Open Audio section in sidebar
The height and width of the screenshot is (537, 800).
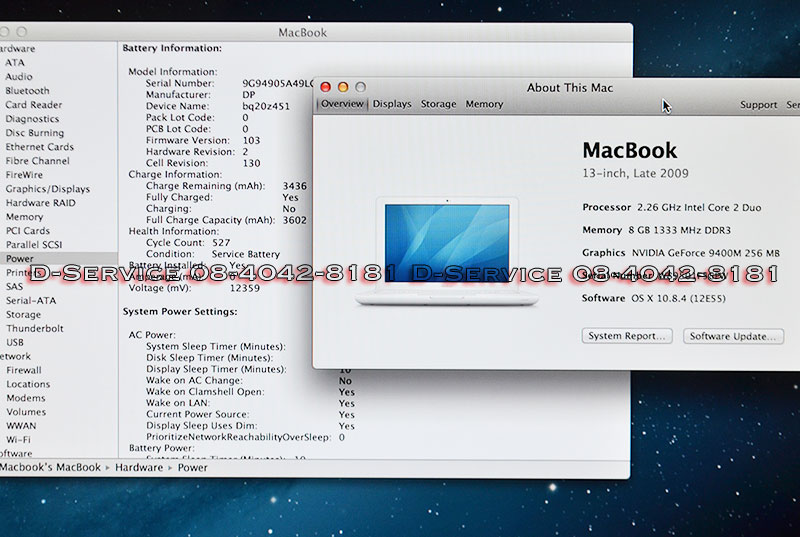coord(18,76)
